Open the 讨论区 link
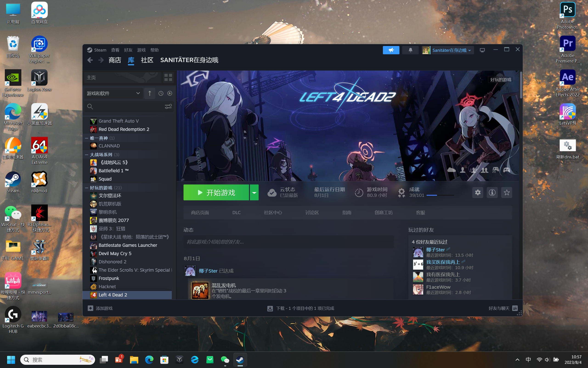The width and height of the screenshot is (588, 368). coord(312,213)
